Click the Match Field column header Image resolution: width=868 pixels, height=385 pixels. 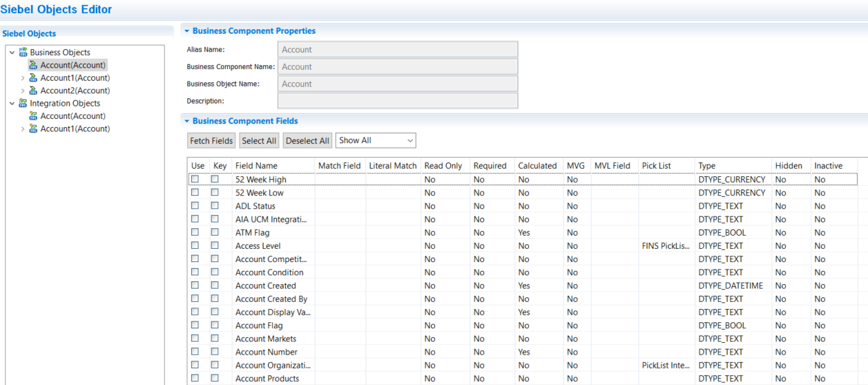pos(340,166)
